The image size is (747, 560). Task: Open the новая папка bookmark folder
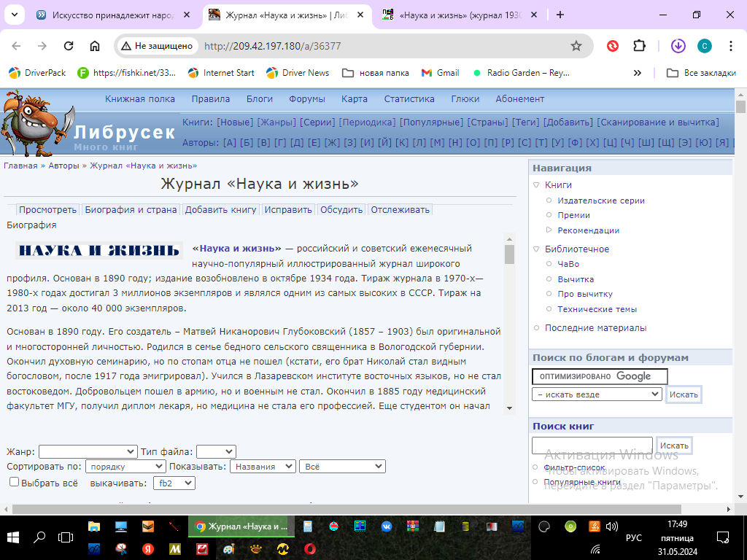[376, 73]
